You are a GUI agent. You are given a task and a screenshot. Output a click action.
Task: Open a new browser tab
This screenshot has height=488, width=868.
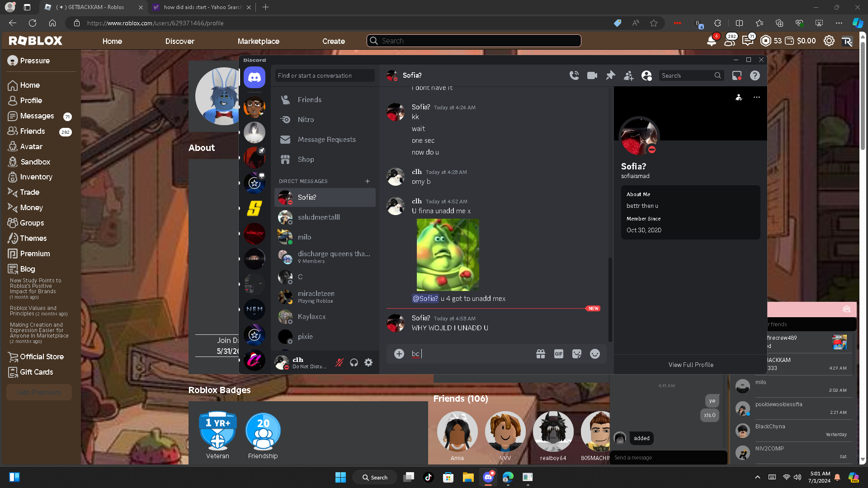[x=266, y=7]
